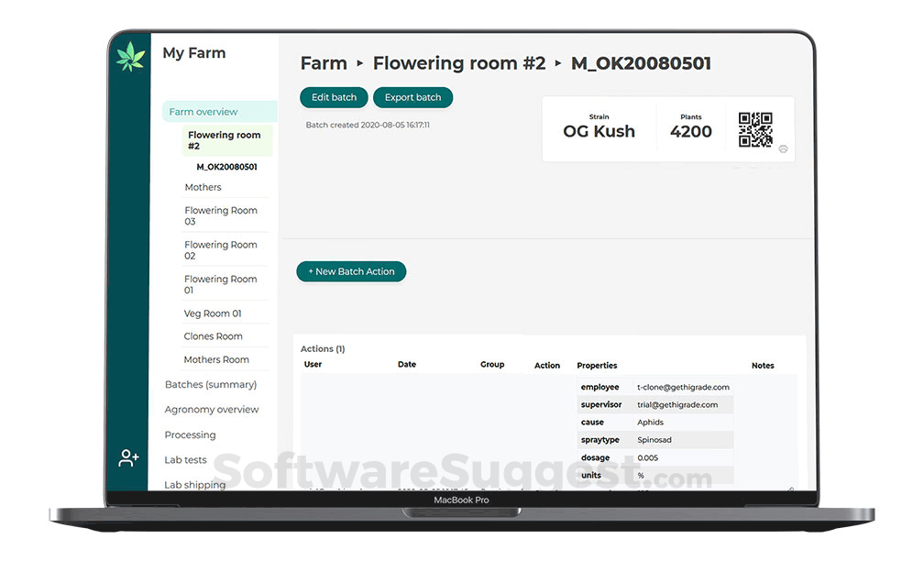
Task: Click the Farm breadcrumb arrow icon
Action: pyautogui.click(x=357, y=63)
